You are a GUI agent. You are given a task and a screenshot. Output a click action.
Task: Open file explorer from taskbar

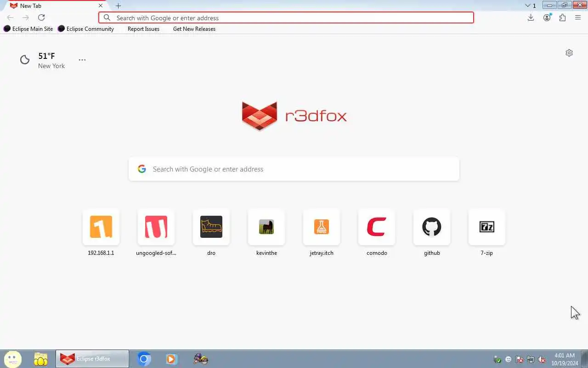41,359
